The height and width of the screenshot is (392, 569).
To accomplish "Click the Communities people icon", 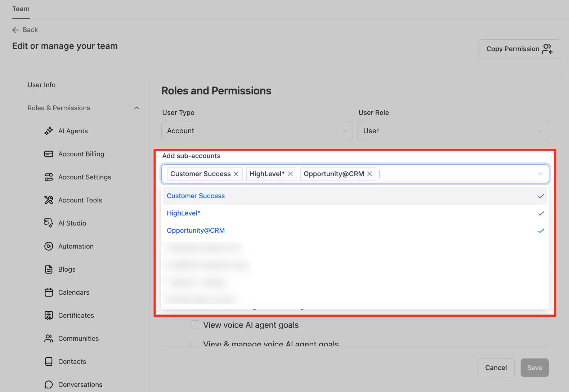I will tap(49, 339).
